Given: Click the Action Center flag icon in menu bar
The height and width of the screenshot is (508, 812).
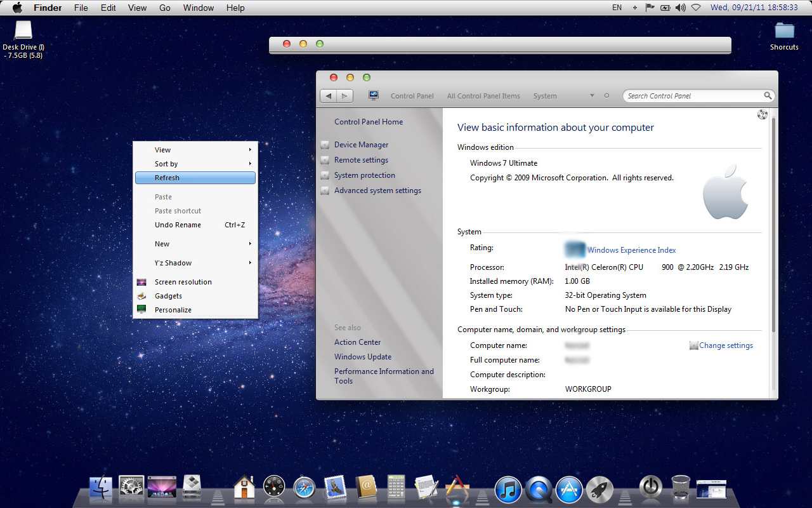Looking at the screenshot, I should click(x=650, y=8).
